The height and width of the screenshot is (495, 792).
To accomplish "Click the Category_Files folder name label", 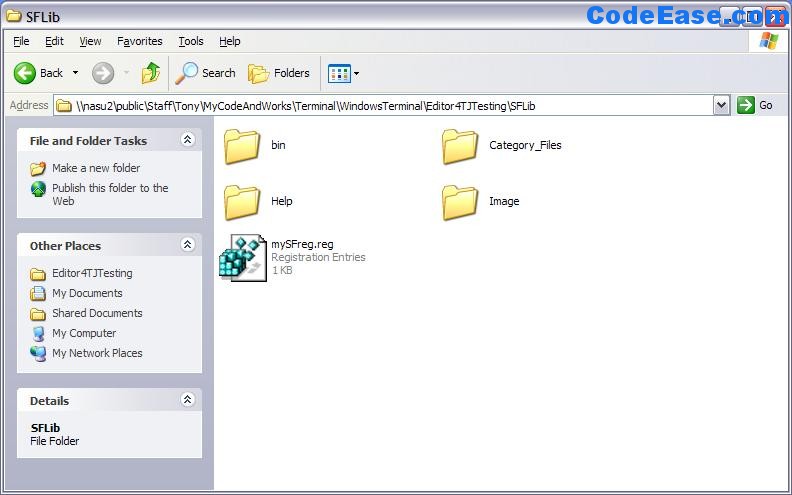I will pyautogui.click(x=525, y=145).
